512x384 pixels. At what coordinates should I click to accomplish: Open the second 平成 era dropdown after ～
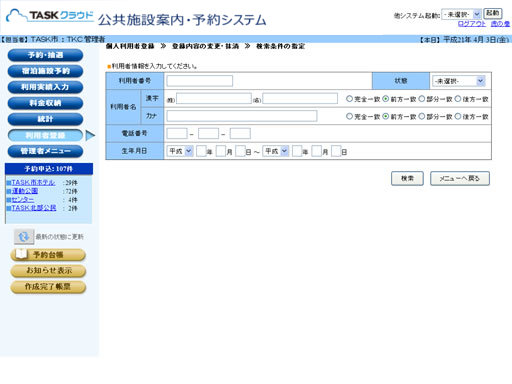coord(276,151)
